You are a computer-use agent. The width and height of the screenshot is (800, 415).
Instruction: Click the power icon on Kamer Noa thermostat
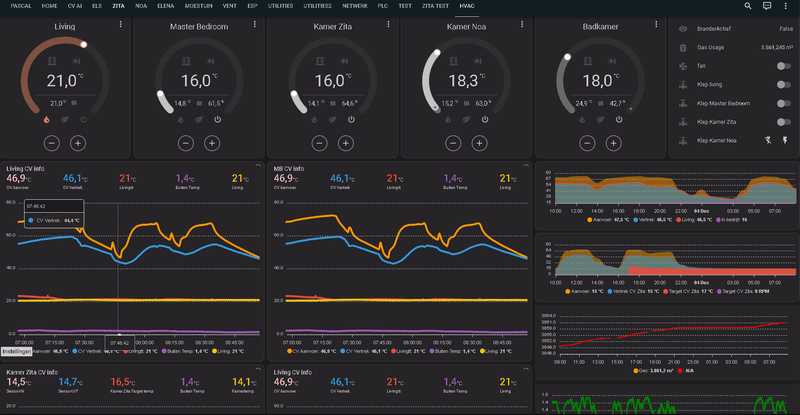click(x=485, y=119)
